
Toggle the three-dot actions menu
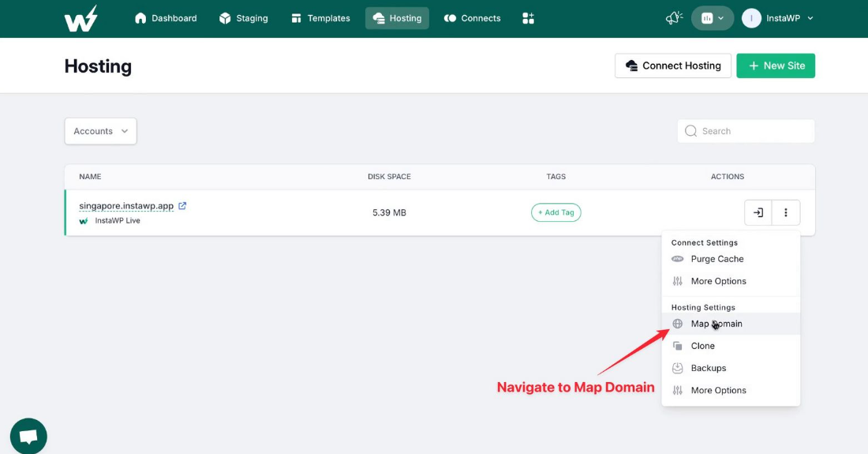(x=785, y=212)
